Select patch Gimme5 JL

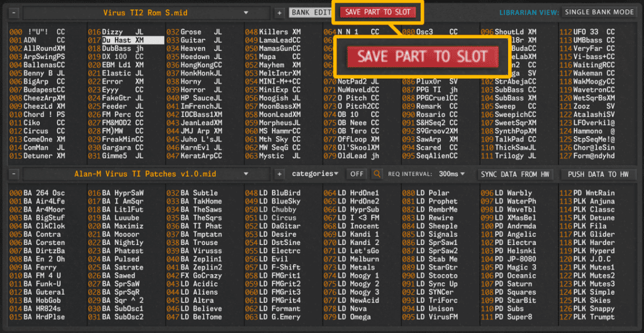116,156
